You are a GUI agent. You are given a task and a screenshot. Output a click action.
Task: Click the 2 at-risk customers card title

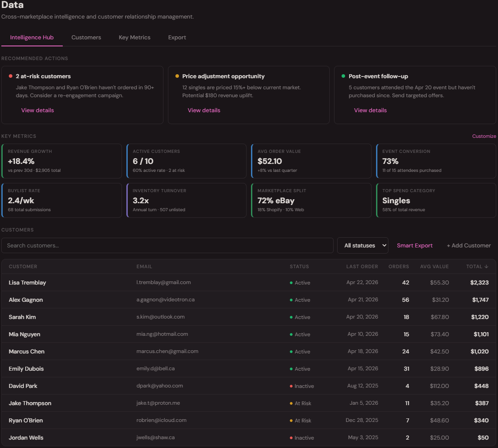click(x=43, y=76)
